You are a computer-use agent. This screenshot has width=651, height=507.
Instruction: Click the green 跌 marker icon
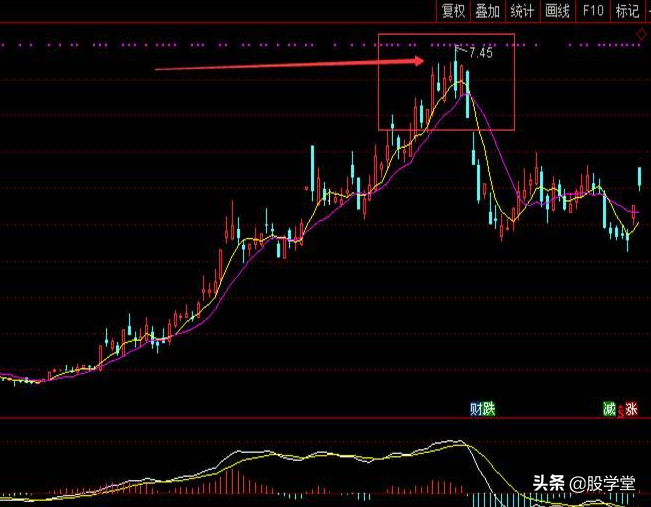(x=489, y=409)
